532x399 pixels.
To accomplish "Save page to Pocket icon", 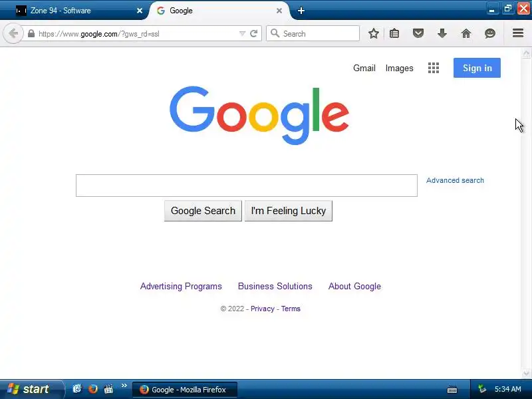I will [418, 33].
